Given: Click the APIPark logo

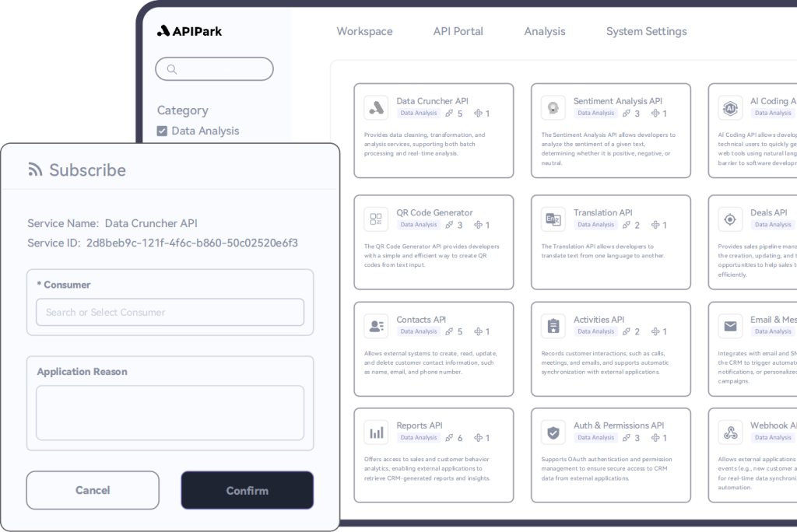Looking at the screenshot, I should pos(190,30).
